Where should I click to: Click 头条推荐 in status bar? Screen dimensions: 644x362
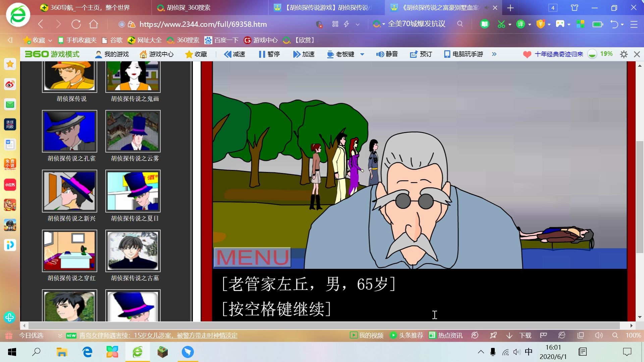407,335
